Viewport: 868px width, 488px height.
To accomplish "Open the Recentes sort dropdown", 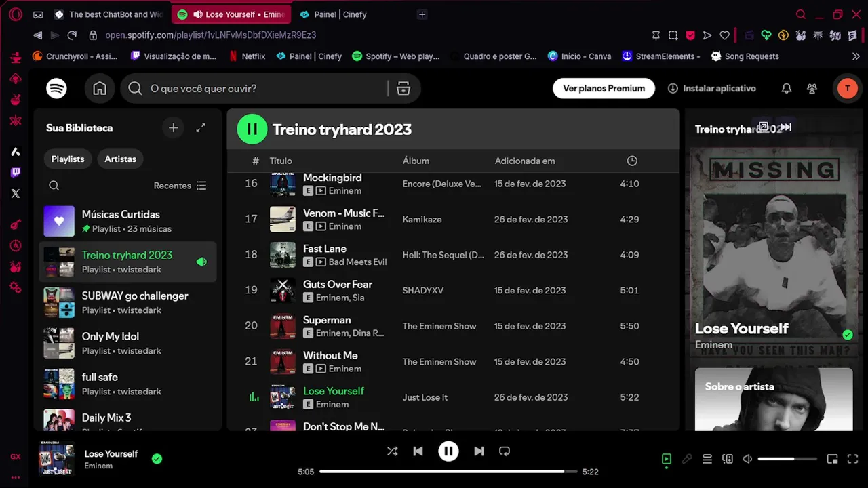I will pos(180,186).
